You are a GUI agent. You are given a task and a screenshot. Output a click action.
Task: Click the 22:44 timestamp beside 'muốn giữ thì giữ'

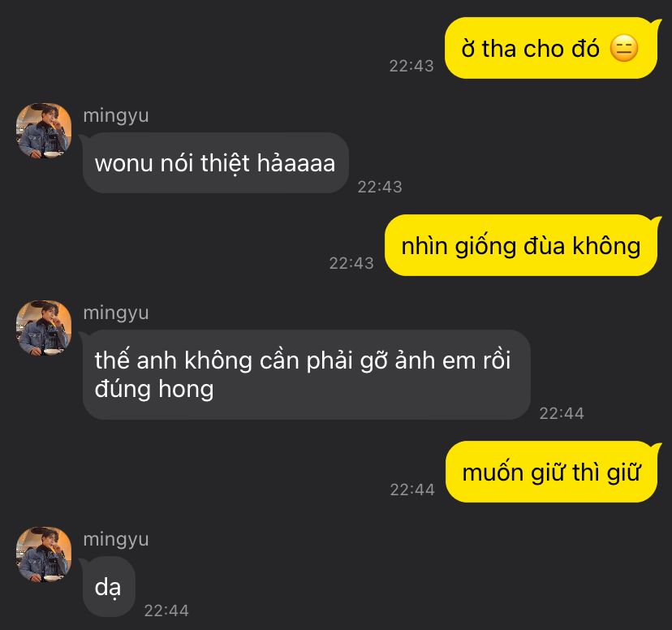click(412, 490)
